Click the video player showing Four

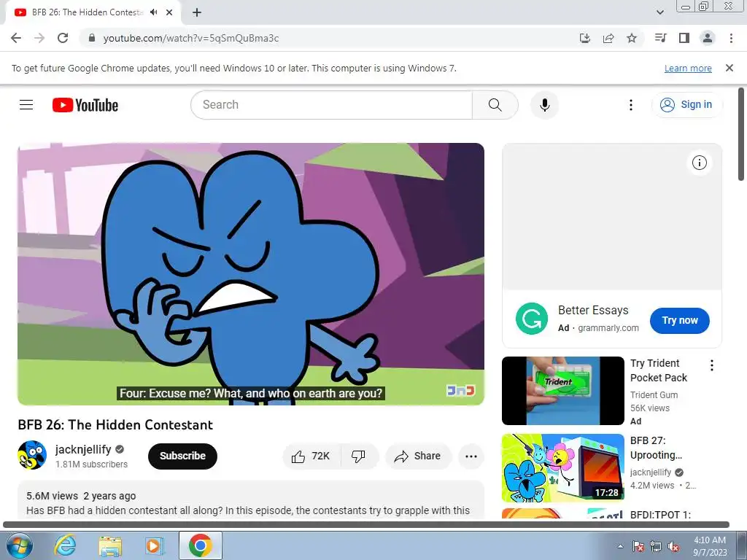tap(251, 274)
